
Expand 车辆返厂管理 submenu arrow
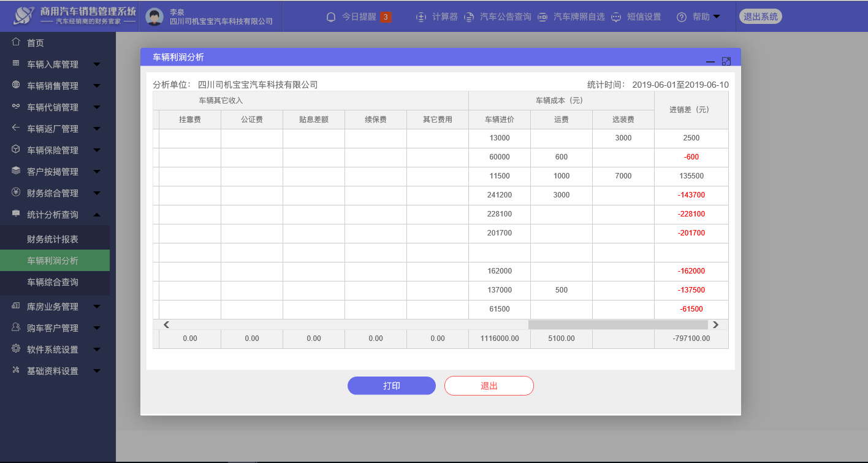coord(97,129)
